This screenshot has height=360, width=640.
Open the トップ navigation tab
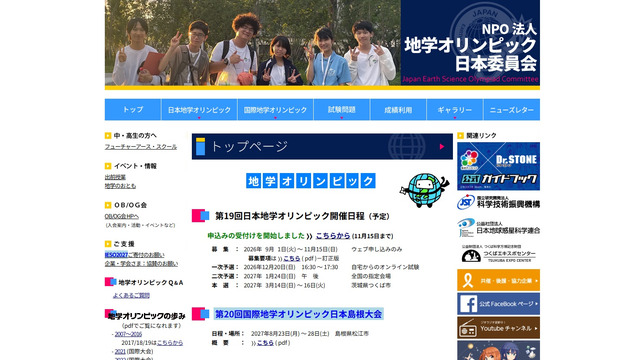click(133, 109)
